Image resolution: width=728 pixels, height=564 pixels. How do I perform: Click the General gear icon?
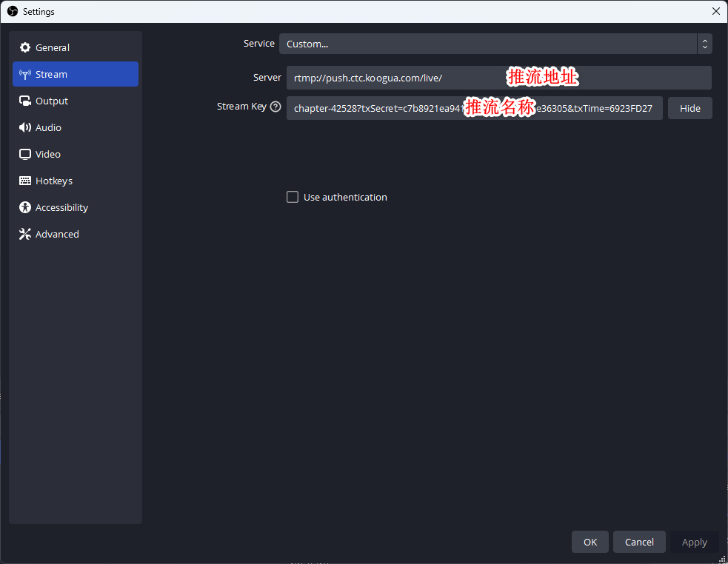coord(25,47)
